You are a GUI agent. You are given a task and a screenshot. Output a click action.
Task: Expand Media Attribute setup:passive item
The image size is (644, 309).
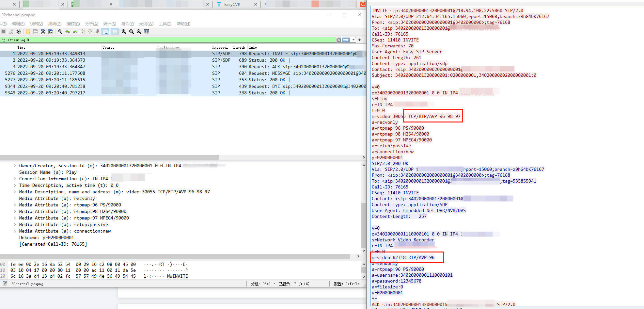[15, 224]
